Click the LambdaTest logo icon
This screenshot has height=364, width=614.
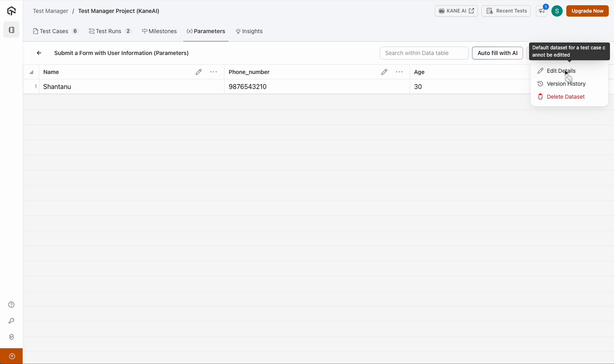click(x=11, y=11)
